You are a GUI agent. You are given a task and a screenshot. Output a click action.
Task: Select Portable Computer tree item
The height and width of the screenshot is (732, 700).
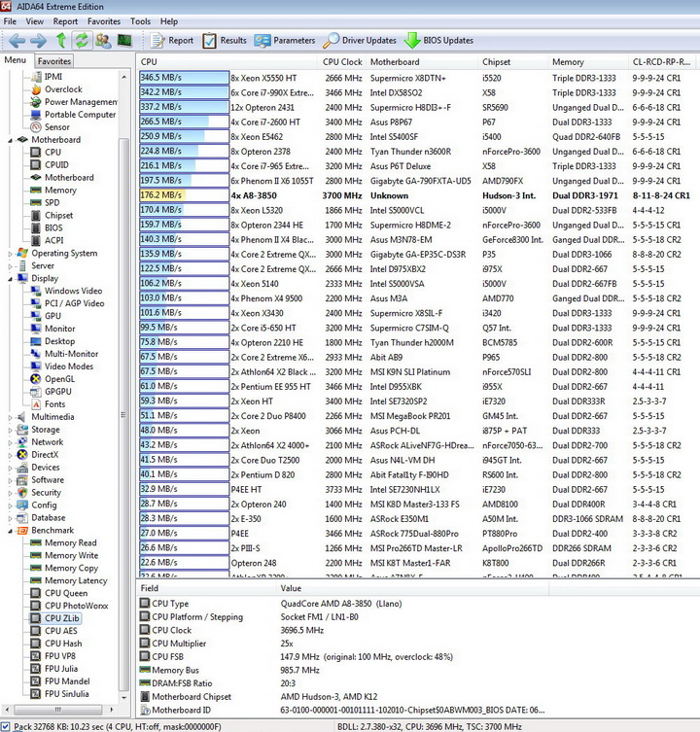coord(80,115)
